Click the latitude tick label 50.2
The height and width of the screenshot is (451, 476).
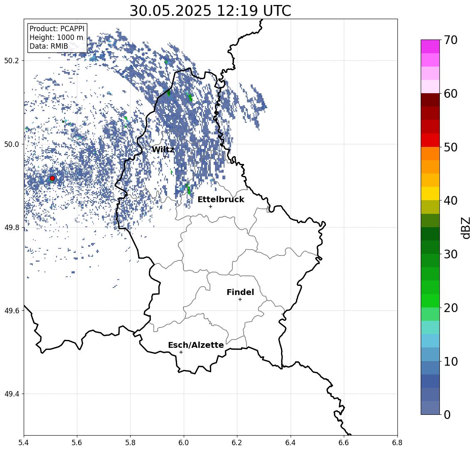[12, 60]
